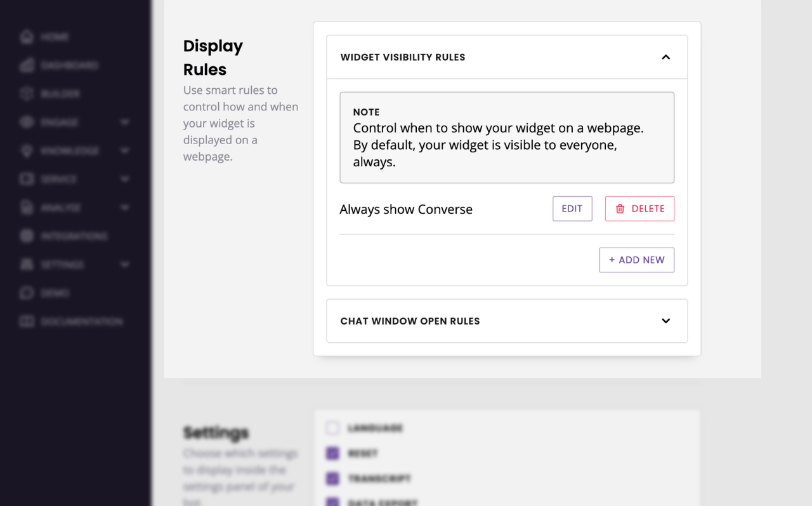Click the Demo sidebar icon

coord(25,293)
